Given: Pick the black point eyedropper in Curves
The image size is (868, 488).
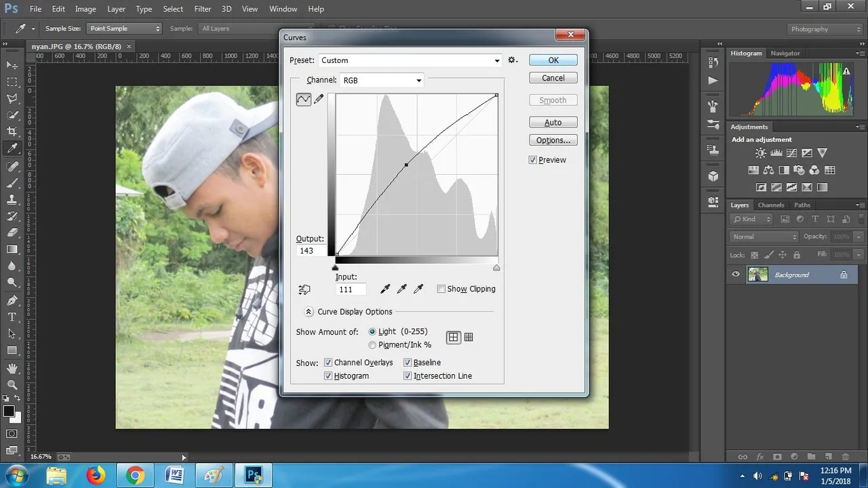Looking at the screenshot, I should pos(385,289).
